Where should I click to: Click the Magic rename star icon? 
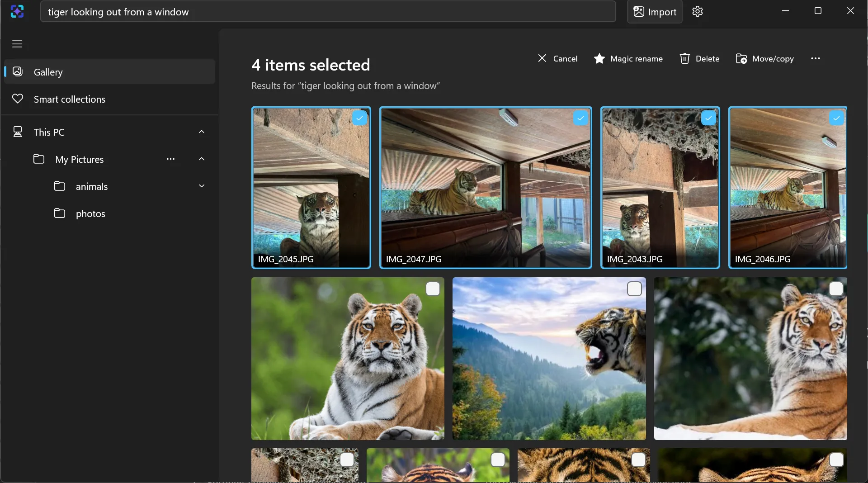tap(599, 58)
